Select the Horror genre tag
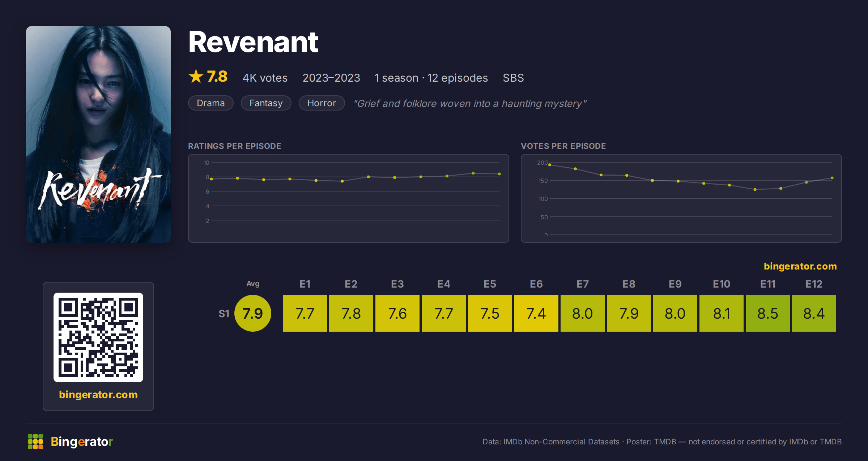The width and height of the screenshot is (868, 461). point(322,103)
